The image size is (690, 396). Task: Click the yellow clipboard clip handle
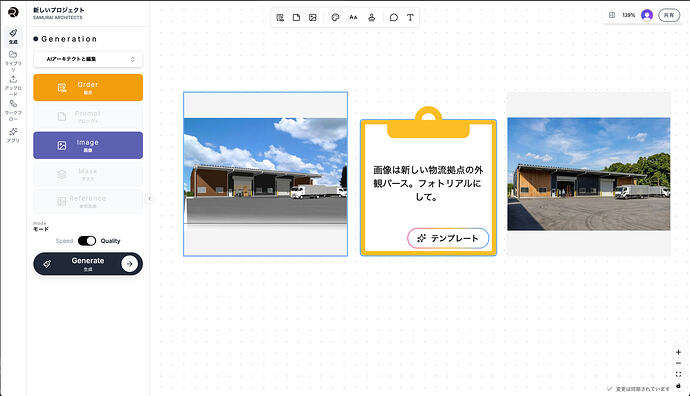pos(428,122)
